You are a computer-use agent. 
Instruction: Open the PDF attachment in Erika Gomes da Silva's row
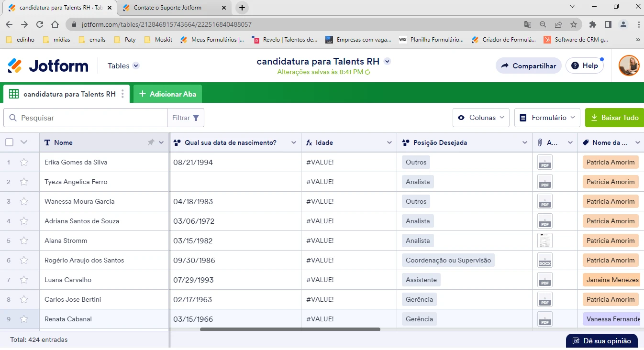pos(544,162)
